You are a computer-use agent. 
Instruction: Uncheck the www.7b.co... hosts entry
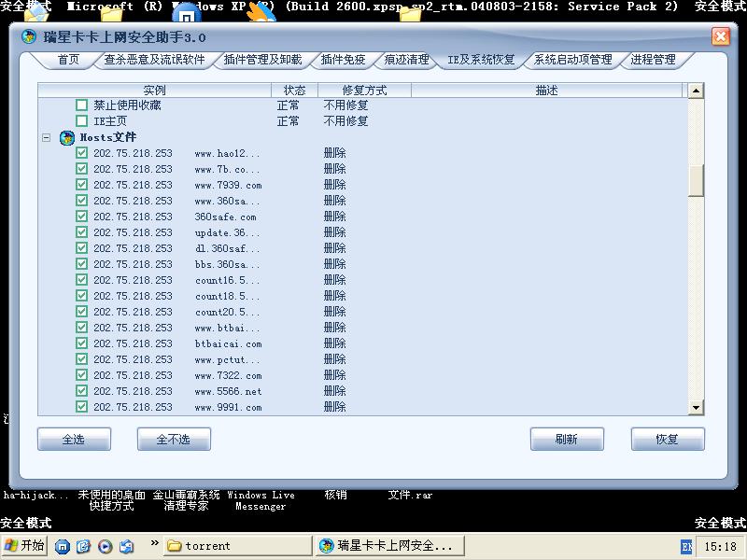tap(82, 169)
